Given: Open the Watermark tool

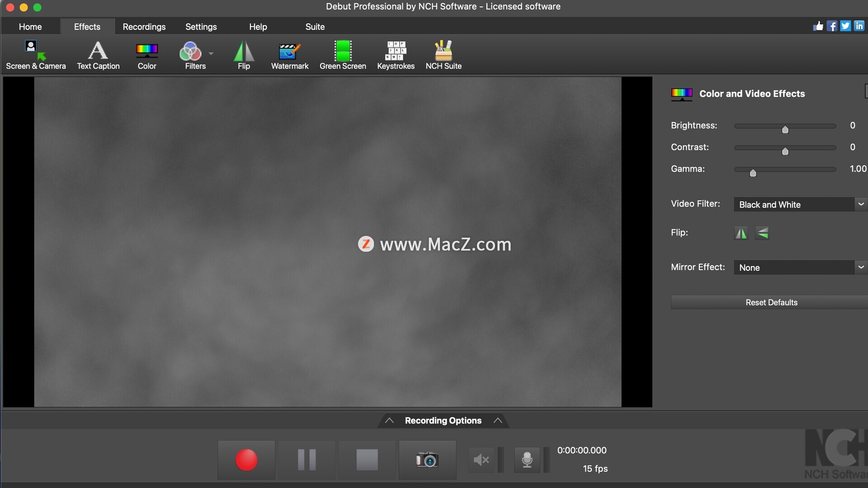Looking at the screenshot, I should [x=290, y=55].
